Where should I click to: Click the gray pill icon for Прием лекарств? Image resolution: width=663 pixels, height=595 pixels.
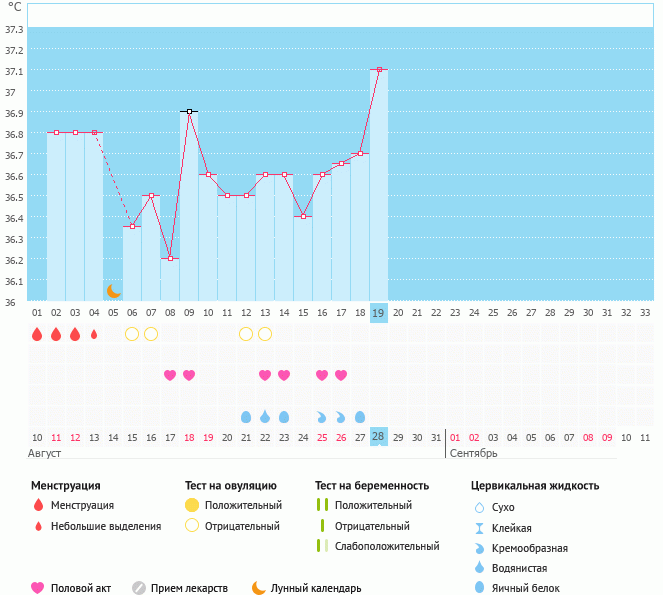tap(139, 588)
